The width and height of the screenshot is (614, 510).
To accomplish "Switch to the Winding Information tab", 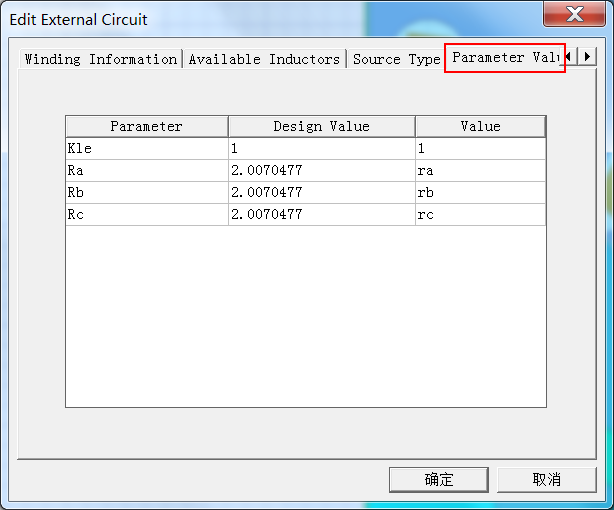I will click(101, 59).
